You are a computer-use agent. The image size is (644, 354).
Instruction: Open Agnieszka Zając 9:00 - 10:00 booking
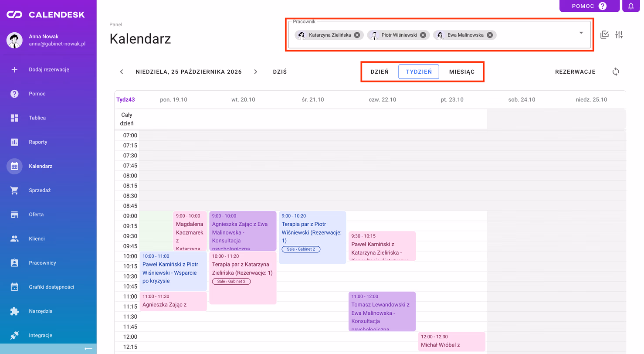click(x=243, y=231)
